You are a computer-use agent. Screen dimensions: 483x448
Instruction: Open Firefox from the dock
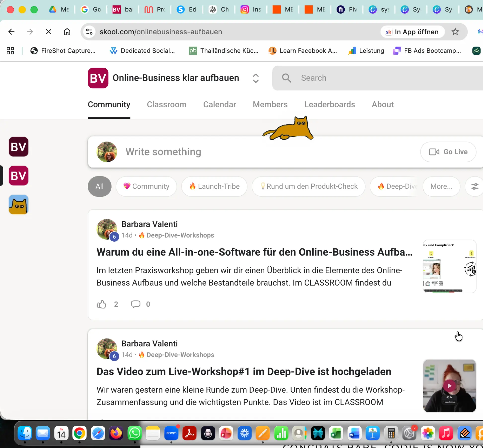tap(116, 433)
